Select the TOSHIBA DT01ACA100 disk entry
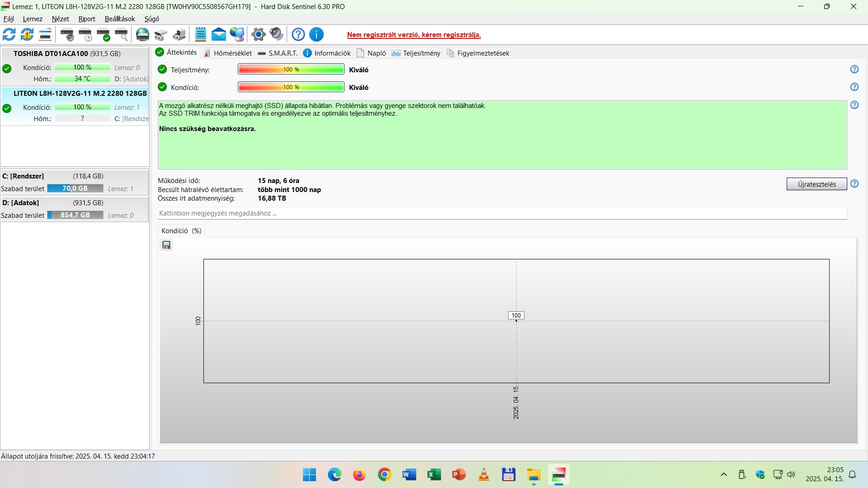This screenshot has height=488, width=868. pos(67,54)
